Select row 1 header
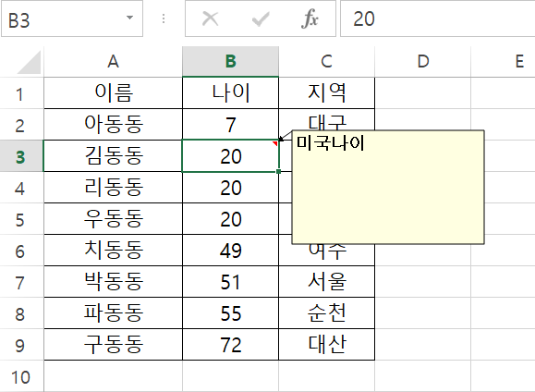The height and width of the screenshot is (392, 535). point(21,93)
